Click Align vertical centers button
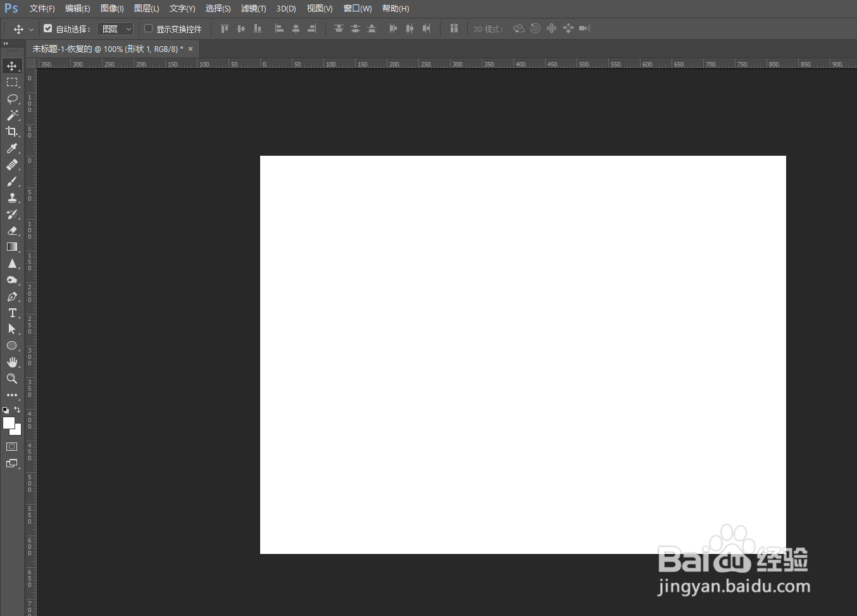Screen dimensions: 857x616 point(241,28)
